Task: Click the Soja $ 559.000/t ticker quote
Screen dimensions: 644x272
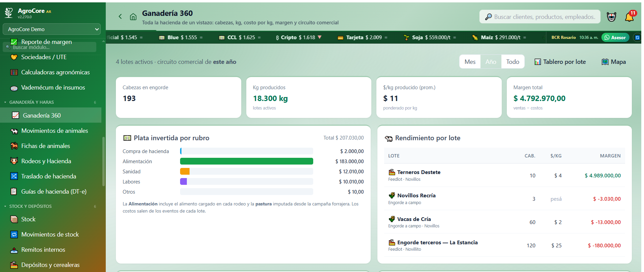Action: pos(430,38)
